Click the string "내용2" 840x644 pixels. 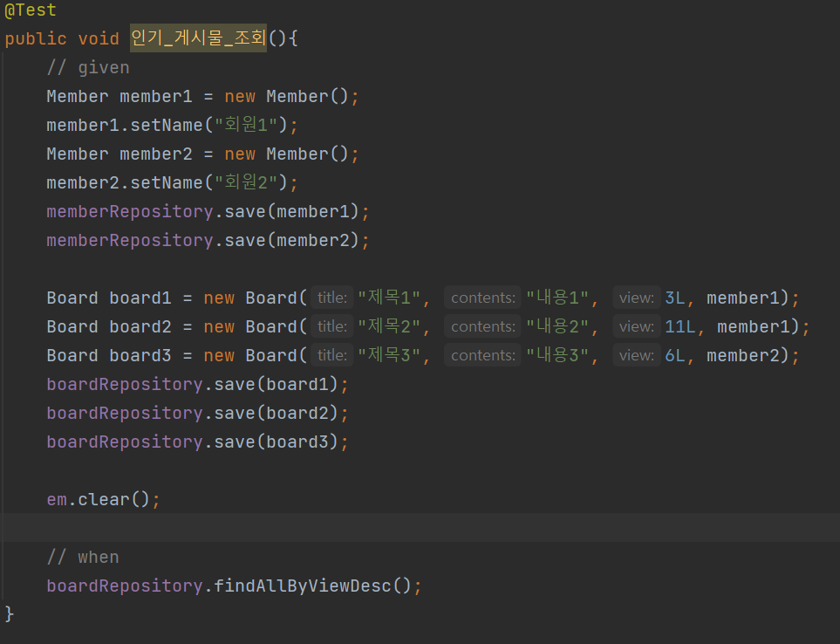pos(557,327)
